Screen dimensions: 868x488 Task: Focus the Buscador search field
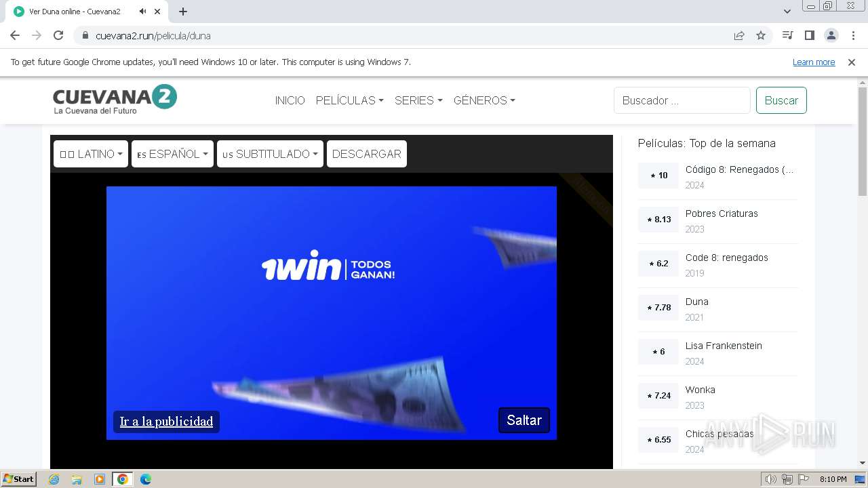coord(682,100)
